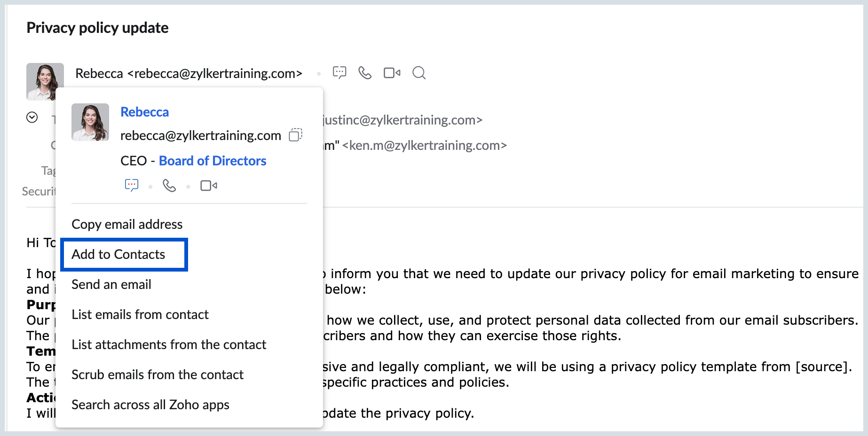Viewport: 868px width, 436px height.
Task: Open the Board of Directors link
Action: coord(212,161)
